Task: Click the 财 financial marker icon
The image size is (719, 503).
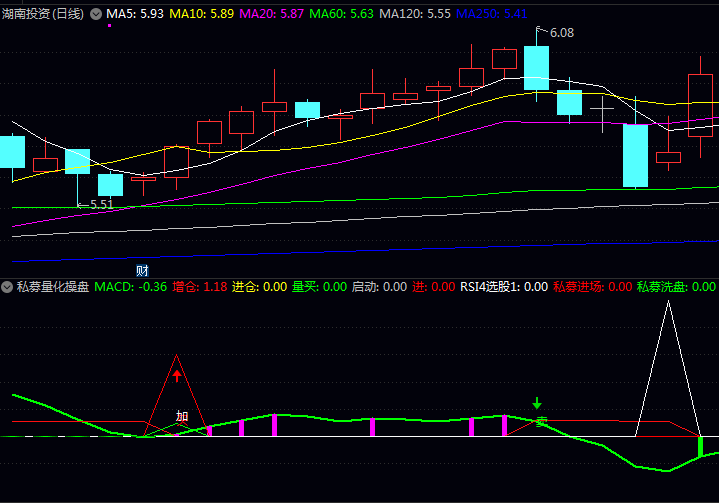Action: pos(142,270)
